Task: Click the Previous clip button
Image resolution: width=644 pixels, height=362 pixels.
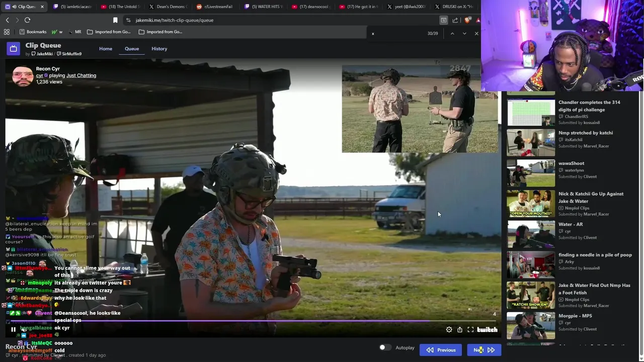Action: click(441, 350)
